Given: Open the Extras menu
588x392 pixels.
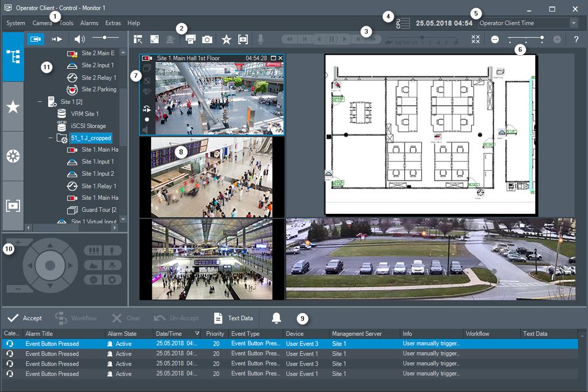Looking at the screenshot, I should pyautogui.click(x=113, y=23).
